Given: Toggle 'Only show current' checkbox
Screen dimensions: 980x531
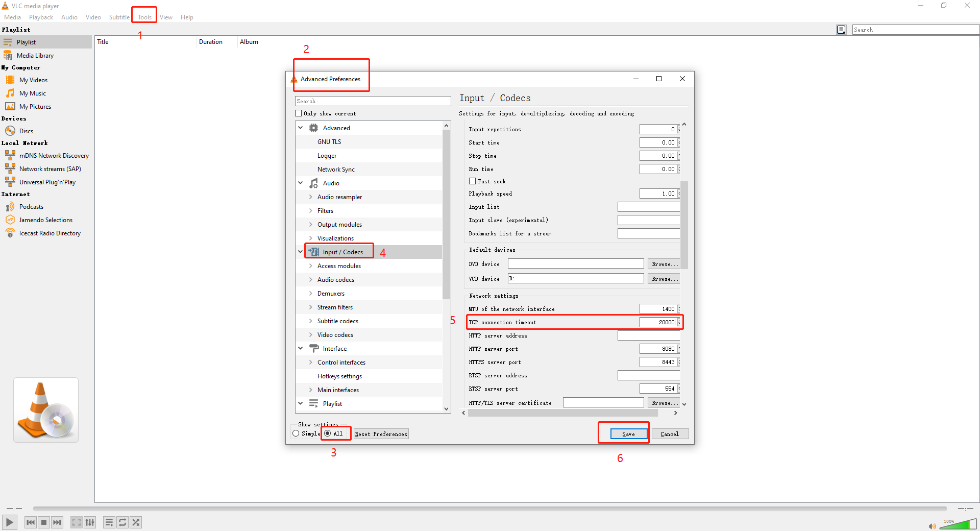Looking at the screenshot, I should [x=299, y=113].
